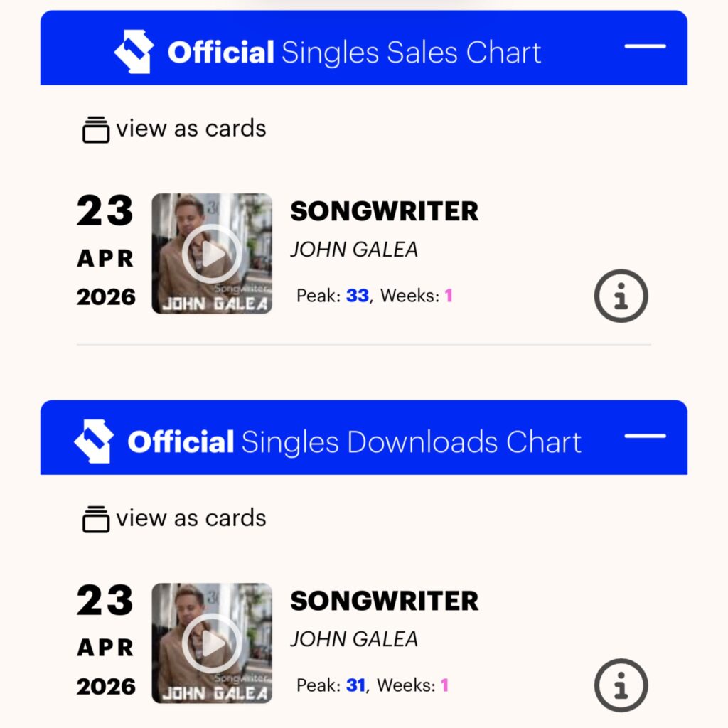The image size is (728, 728).
Task: Play Songwriter preview in the Downloads Chart
Action: 212,643
